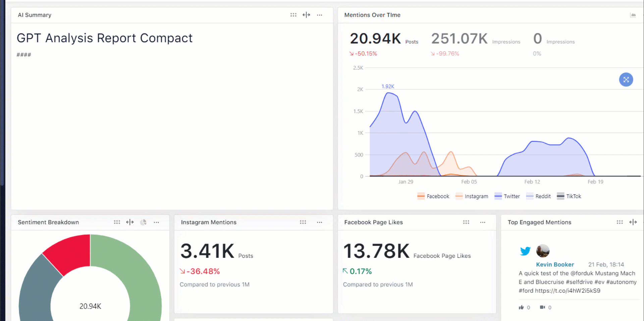Image resolution: width=644 pixels, height=321 pixels.
Task: Click the horizontal resize icon on Sentiment Breakdown
Action: tap(130, 222)
